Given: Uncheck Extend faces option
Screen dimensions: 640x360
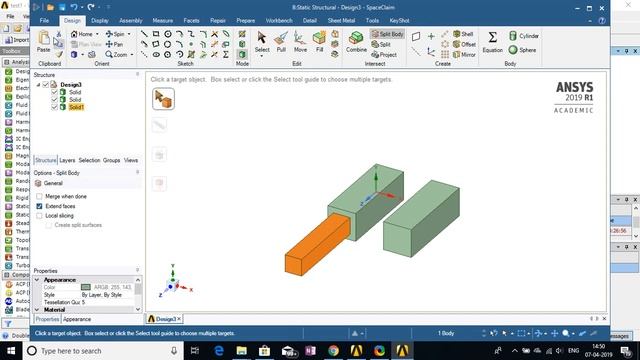Looking at the screenshot, I should 39,206.
